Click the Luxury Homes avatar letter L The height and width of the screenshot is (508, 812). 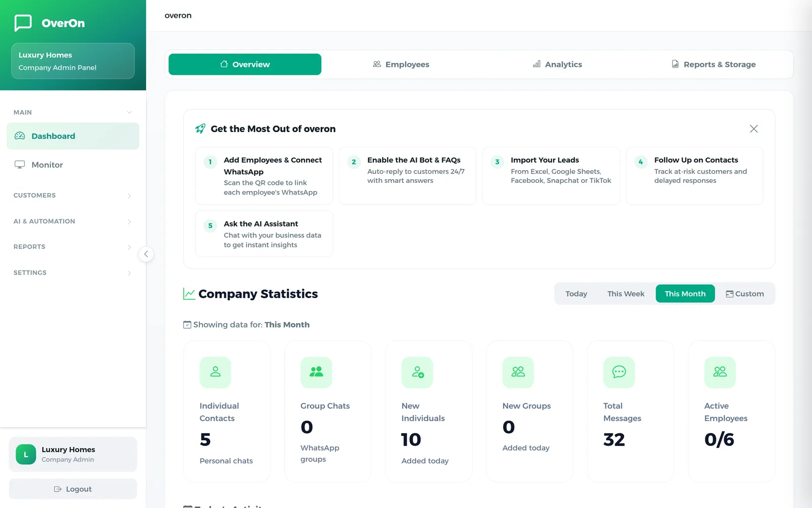click(x=26, y=455)
